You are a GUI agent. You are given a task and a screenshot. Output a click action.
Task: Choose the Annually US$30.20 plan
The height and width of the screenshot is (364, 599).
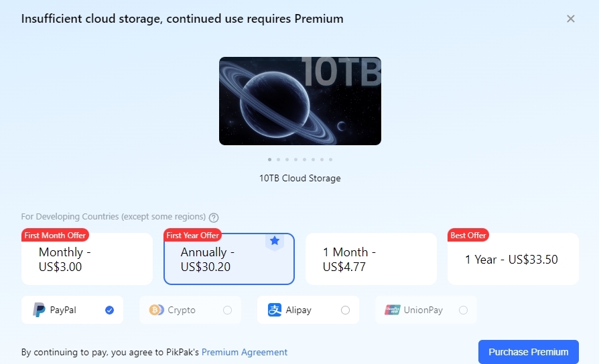tap(228, 260)
